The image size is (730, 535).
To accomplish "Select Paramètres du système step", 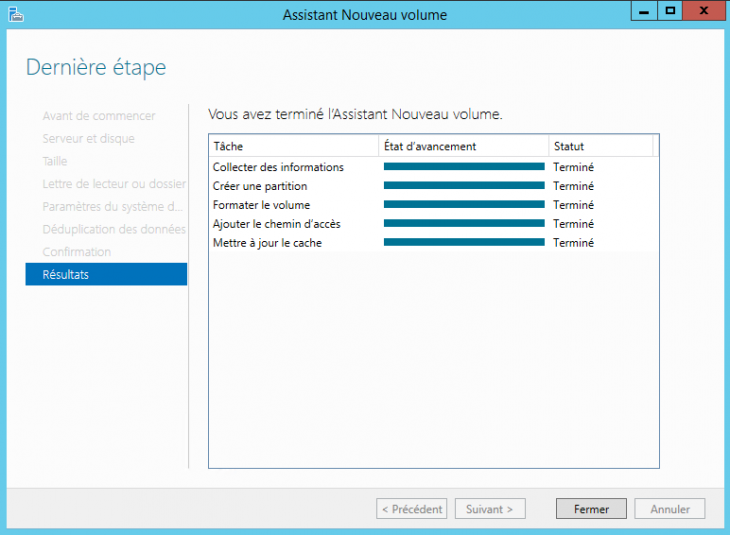I will (112, 207).
